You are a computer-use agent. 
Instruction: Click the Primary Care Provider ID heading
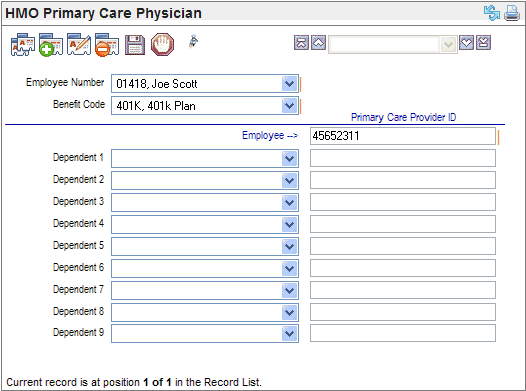pyautogui.click(x=404, y=117)
